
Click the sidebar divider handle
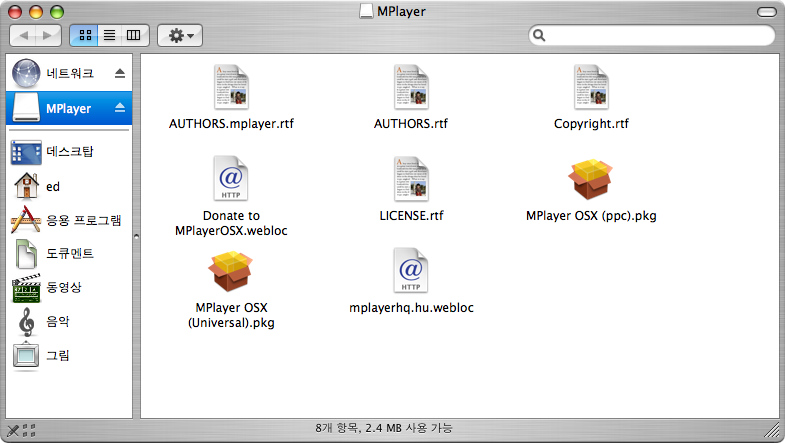(x=136, y=236)
